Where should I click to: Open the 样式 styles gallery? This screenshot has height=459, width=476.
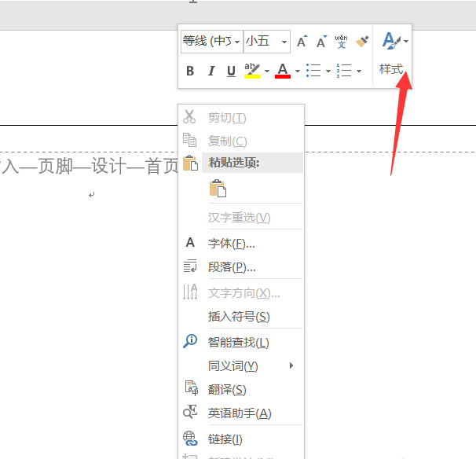(394, 55)
